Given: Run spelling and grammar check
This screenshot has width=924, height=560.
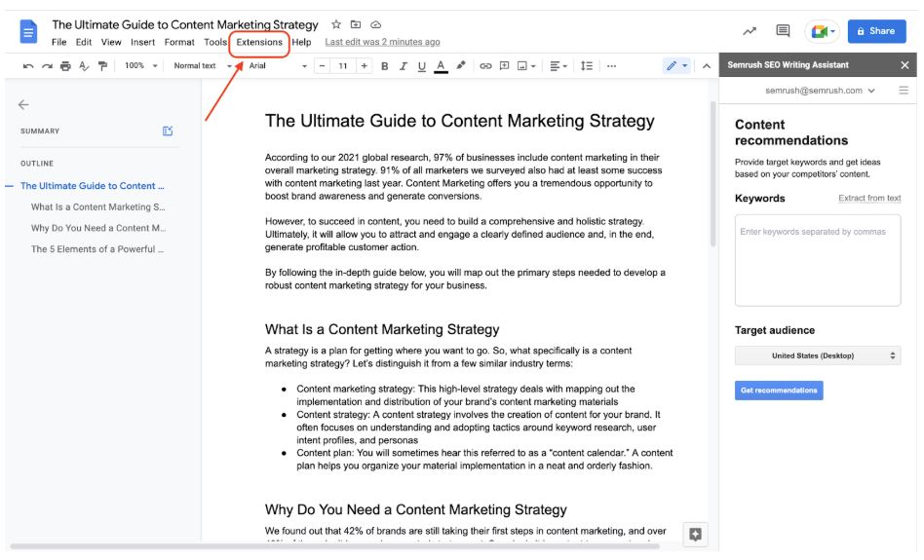Looking at the screenshot, I should pos(84,66).
